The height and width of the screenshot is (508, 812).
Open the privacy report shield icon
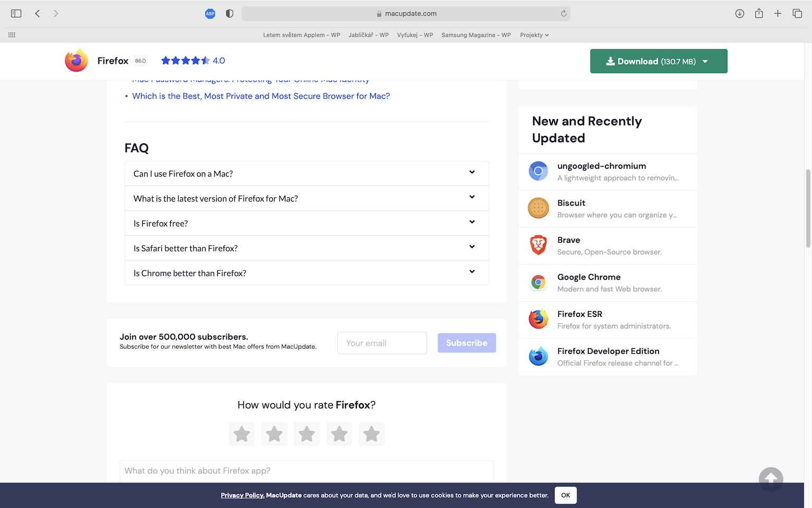pos(229,14)
